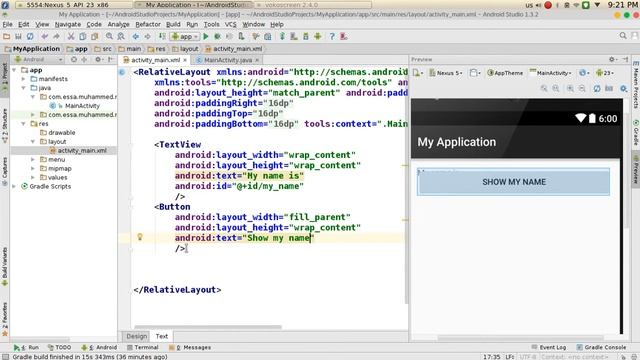Click the green Run app play icon

point(206,36)
